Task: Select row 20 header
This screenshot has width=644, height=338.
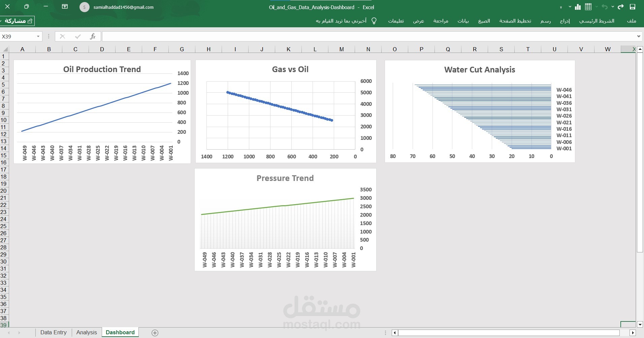Action: tap(4, 191)
